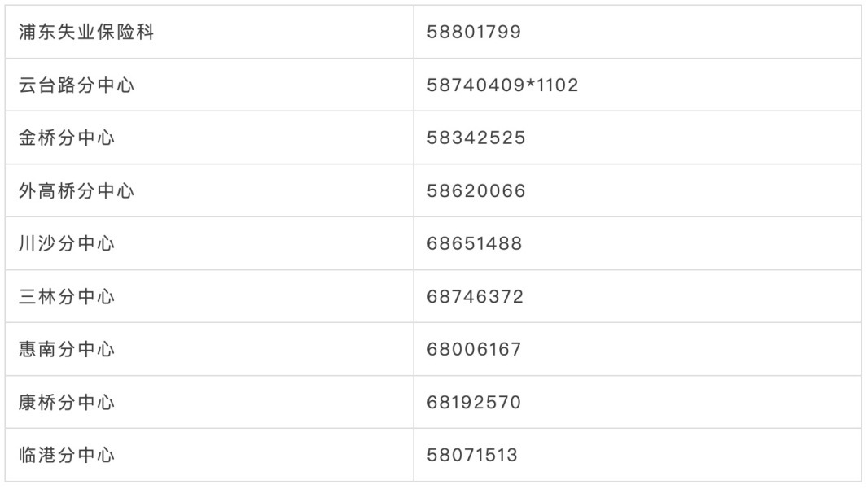
Task: Select phone number 58740409*1102
Action: pos(502,85)
